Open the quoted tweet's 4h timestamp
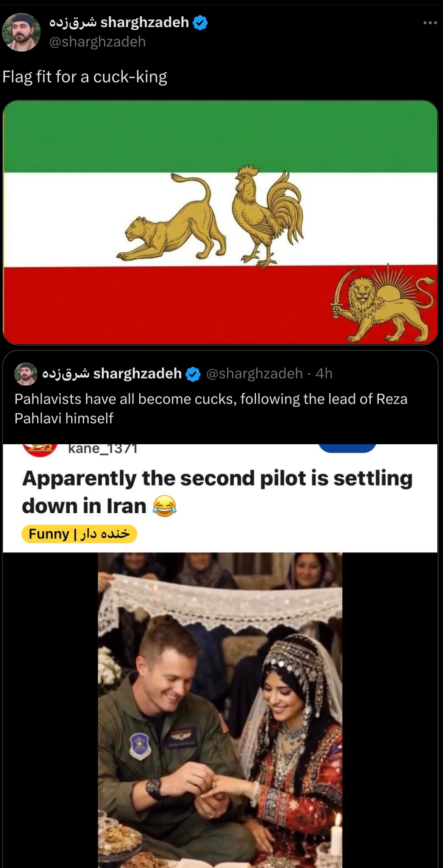443x868 pixels. click(324, 374)
